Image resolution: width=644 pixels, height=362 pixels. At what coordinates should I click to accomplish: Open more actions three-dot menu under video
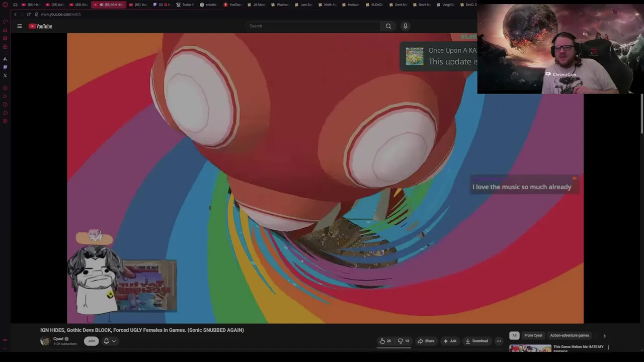(x=499, y=341)
